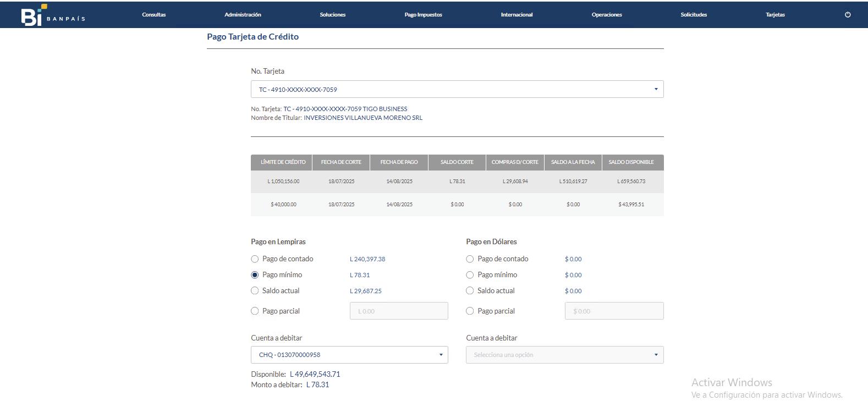The image size is (868, 412).
Task: Click the Pago Tarjeta de Crédito heading
Action: coord(253,37)
